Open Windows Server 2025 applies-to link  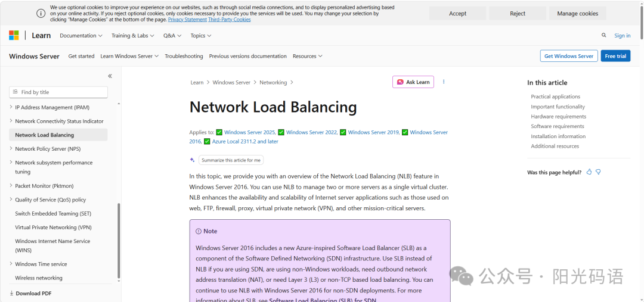250,132
